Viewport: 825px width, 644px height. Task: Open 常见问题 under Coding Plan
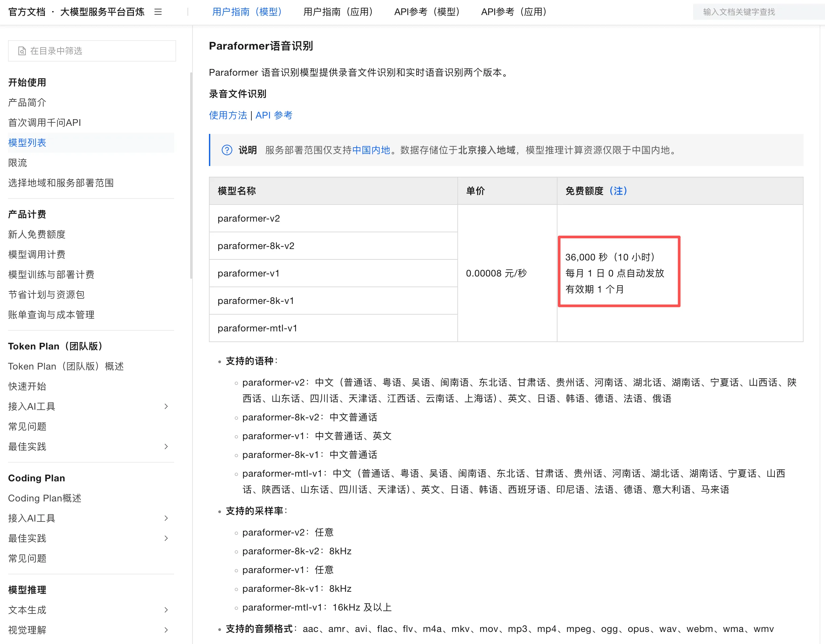point(27,558)
